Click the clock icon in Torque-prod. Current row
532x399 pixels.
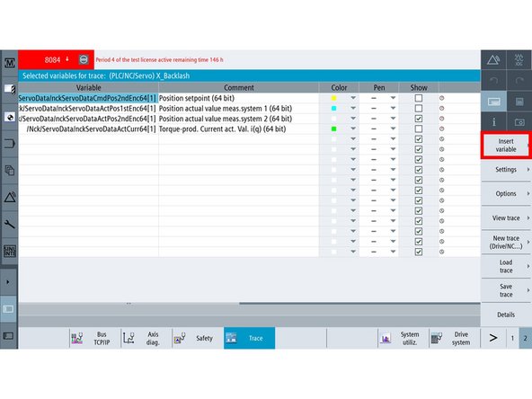click(x=442, y=129)
